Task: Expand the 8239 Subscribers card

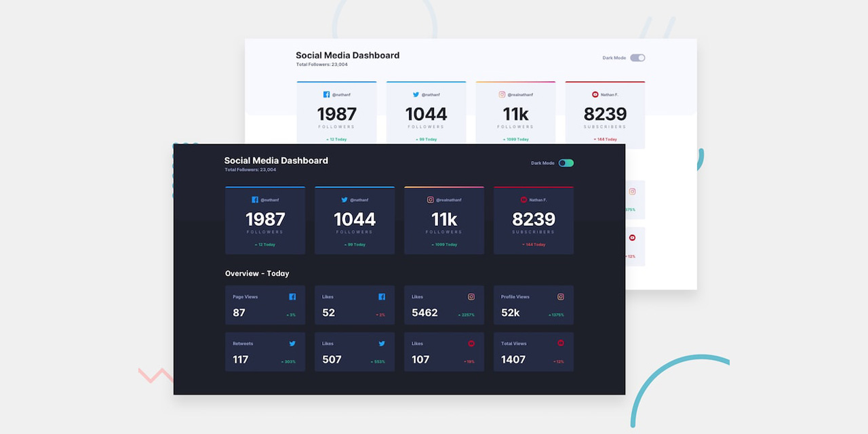Action: pos(534,220)
